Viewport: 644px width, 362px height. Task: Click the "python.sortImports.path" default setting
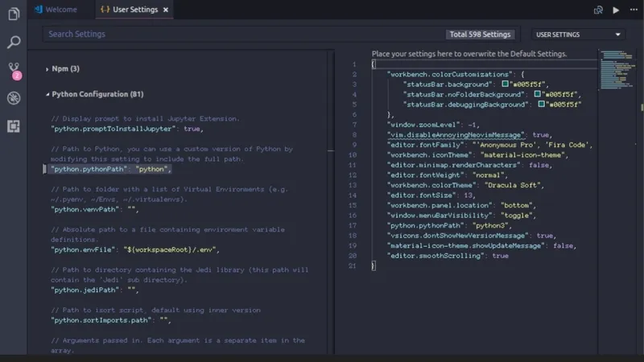pyautogui.click(x=111, y=320)
